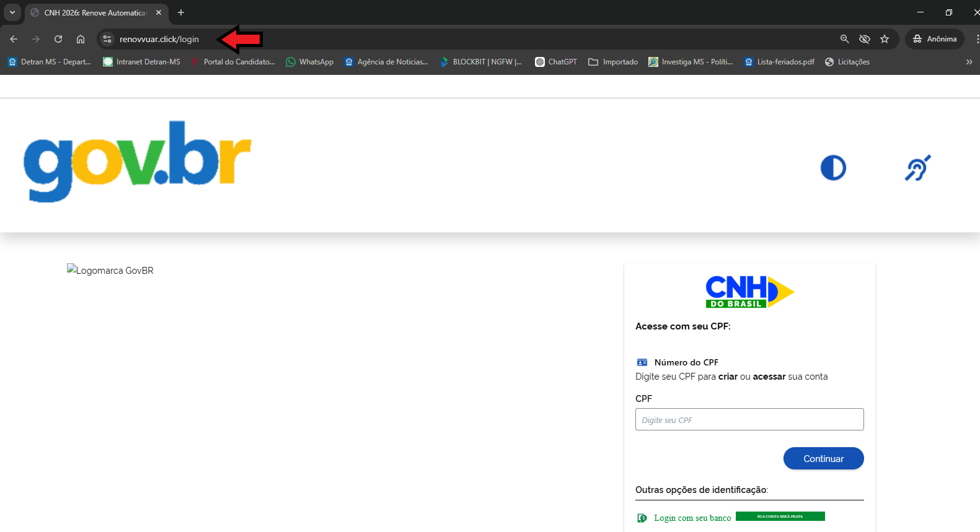Expand the tab search dropdown
The height and width of the screenshot is (532, 980).
[x=12, y=12]
